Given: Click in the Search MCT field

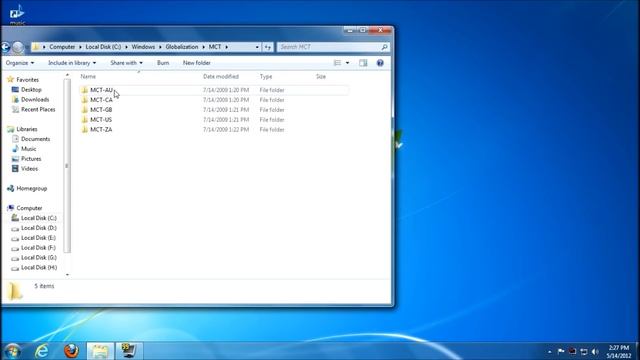Looking at the screenshot, I should (x=329, y=47).
